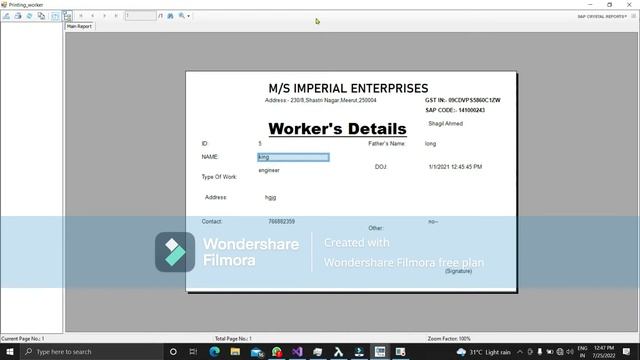The image size is (640, 360).
Task: Open the Windows Start menu
Action: point(10,352)
